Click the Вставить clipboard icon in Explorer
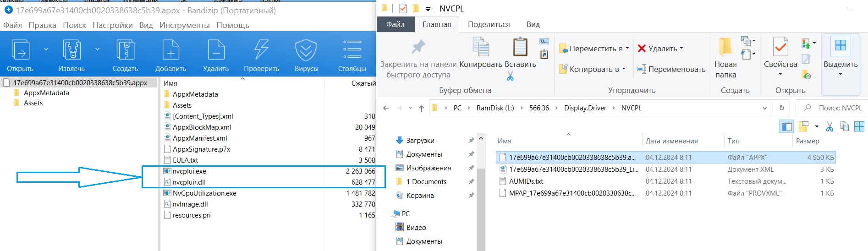This screenshot has height=251, width=868. 520,47
